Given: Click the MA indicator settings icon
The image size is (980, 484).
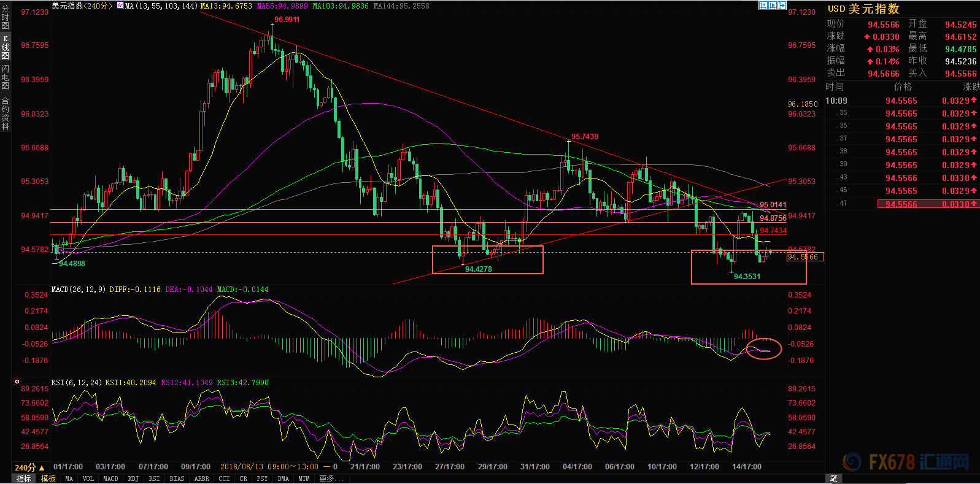Looking at the screenshot, I should [120, 6].
